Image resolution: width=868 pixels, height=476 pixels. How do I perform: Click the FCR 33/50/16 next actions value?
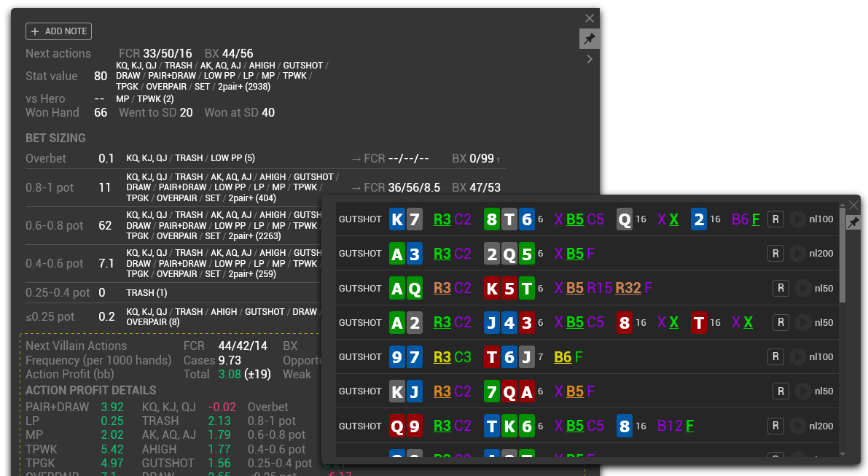155,54
